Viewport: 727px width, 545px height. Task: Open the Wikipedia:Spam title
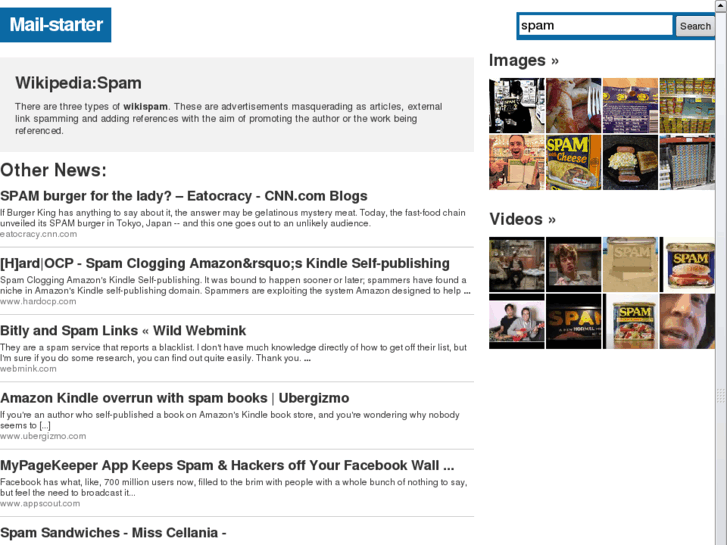(x=78, y=83)
